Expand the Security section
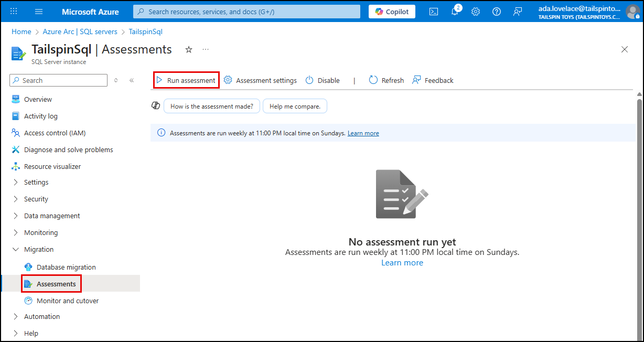 (37, 199)
